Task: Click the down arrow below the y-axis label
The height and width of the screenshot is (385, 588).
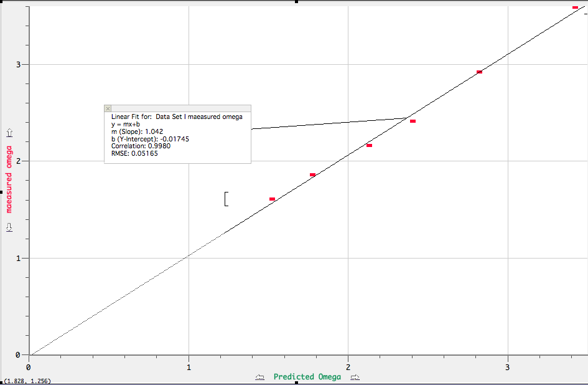Action: tap(9, 228)
